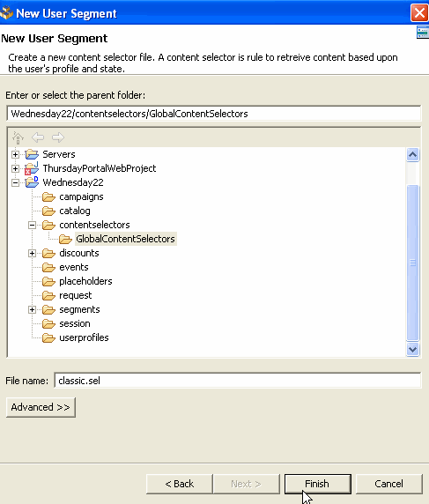Select the Wednesday22 label in the tree

coord(73,182)
